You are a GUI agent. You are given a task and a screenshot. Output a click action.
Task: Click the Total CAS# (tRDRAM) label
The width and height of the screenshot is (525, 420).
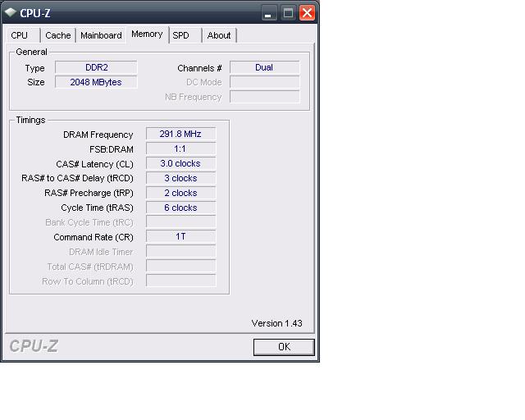coord(90,267)
